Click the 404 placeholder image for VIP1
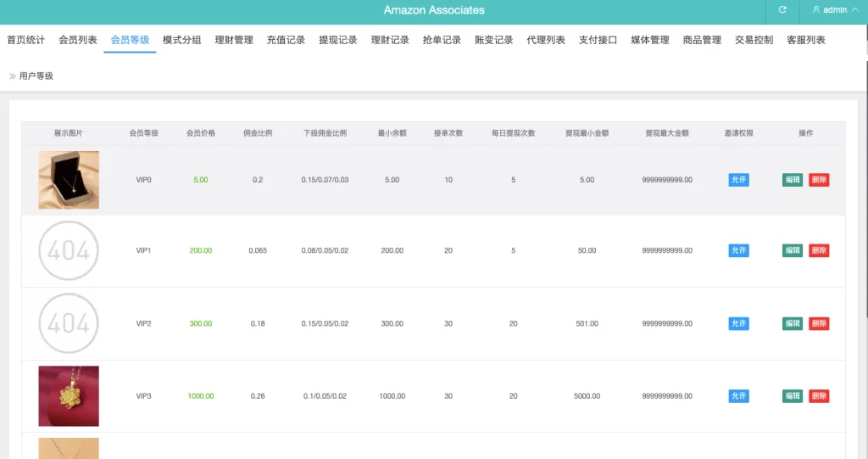 (69, 251)
